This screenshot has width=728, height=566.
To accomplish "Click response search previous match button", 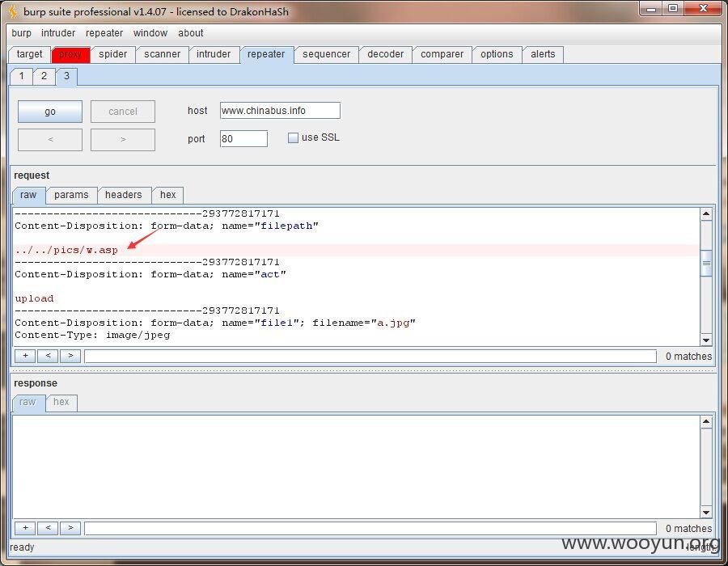I will click(x=48, y=528).
